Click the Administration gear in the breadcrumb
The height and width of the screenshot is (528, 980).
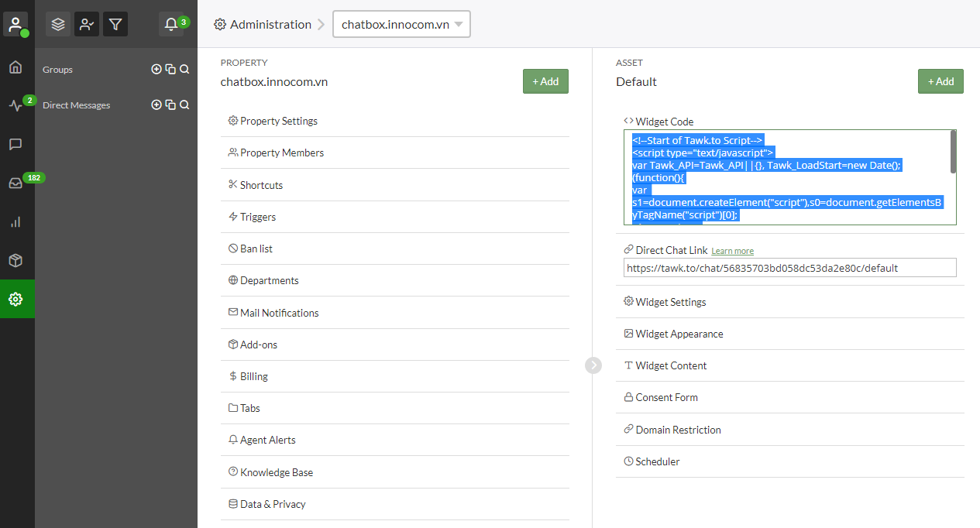click(x=220, y=24)
